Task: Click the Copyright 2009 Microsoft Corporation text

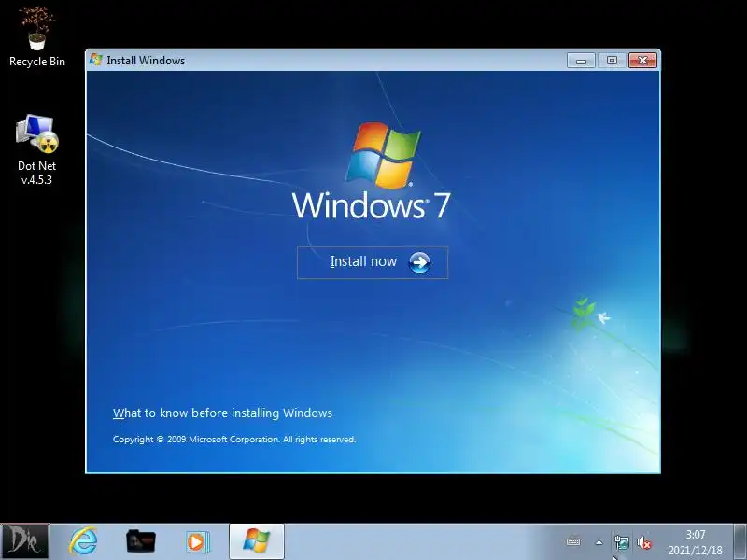Action: pos(234,439)
